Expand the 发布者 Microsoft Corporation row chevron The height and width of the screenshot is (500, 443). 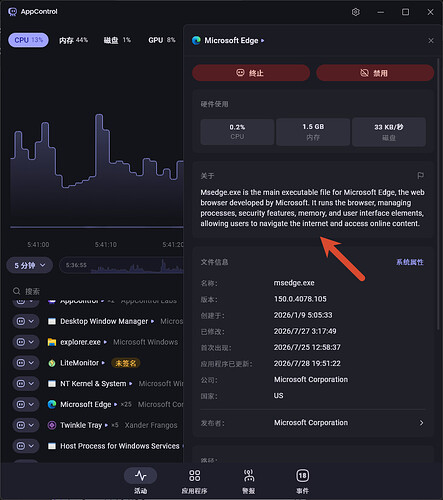coord(421,423)
